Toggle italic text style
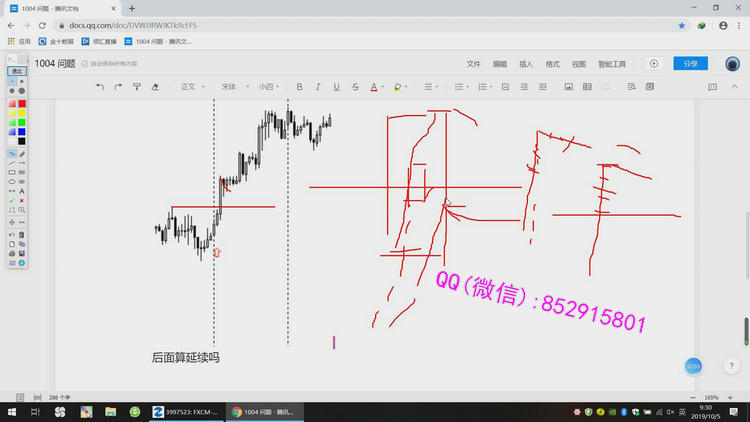Image resolution: width=750 pixels, height=422 pixels. point(318,87)
